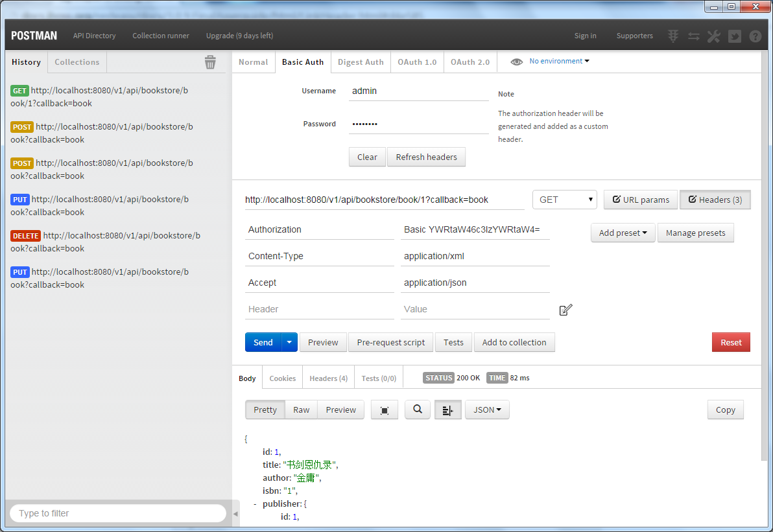Click Add to collection

pyautogui.click(x=514, y=342)
